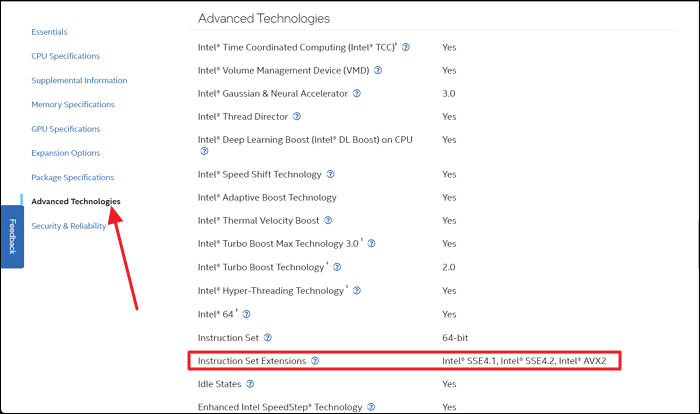
Task: Select GPU Specifications in side navigation
Action: [x=65, y=129]
